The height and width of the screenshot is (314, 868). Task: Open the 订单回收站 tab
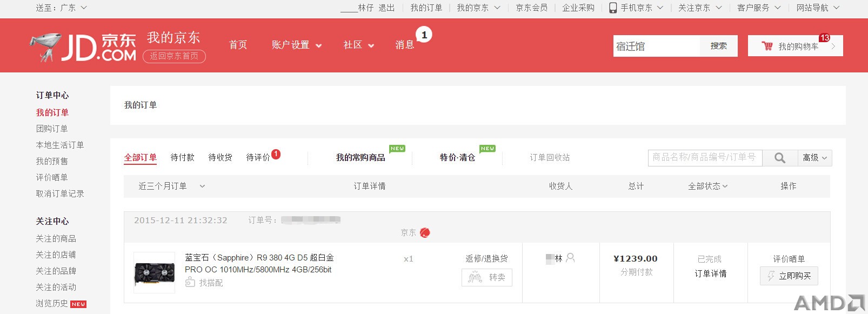coord(550,158)
